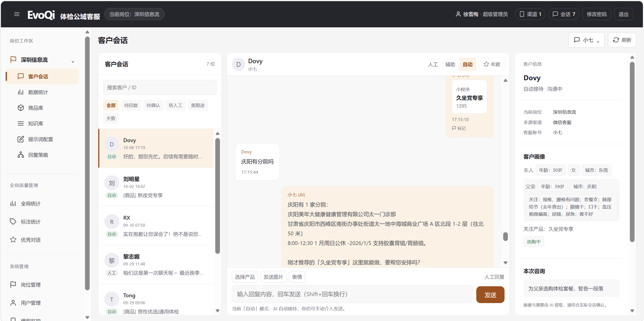644x321 pixels.
Task: Click the conversation list scrollbar thumb
Action: pos(218,196)
